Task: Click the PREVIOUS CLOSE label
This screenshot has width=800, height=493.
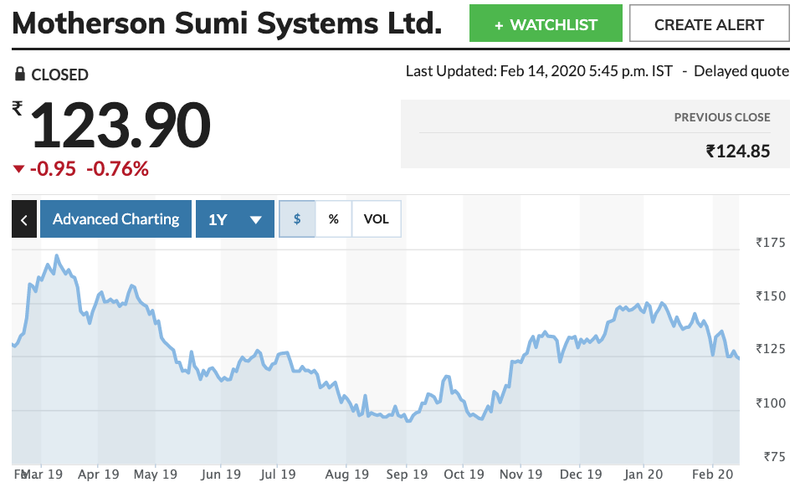Action: click(722, 117)
